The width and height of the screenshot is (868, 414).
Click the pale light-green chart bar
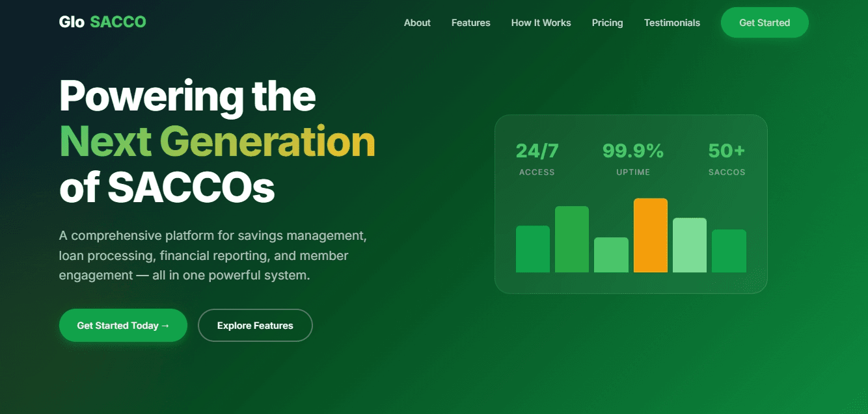click(690, 245)
